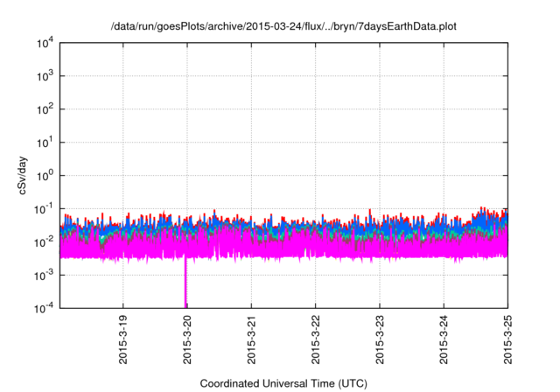560x392 pixels.
Task: Click the 10^4 y-axis tick label
Action: pyautogui.click(x=45, y=44)
